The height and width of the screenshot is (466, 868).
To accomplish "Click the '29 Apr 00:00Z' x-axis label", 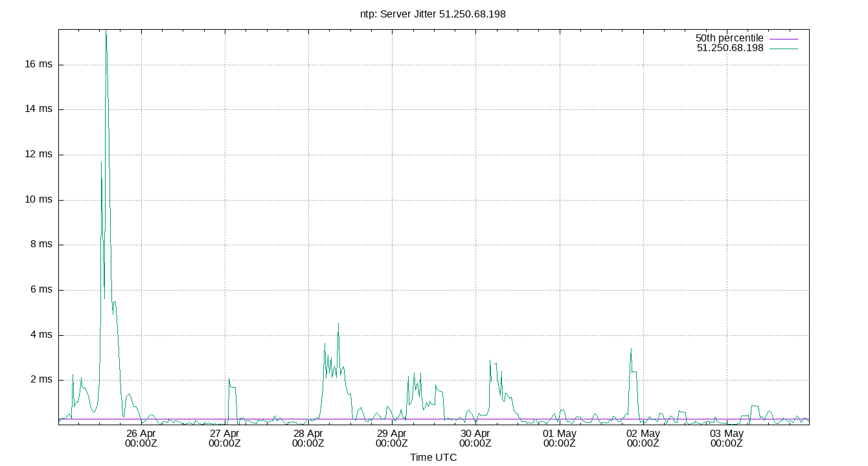I will [392, 438].
